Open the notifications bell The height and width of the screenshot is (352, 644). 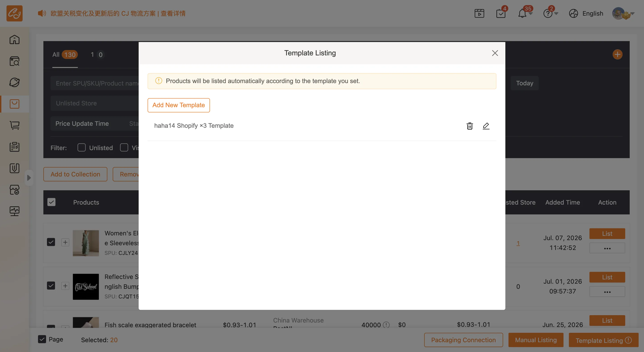tap(522, 13)
